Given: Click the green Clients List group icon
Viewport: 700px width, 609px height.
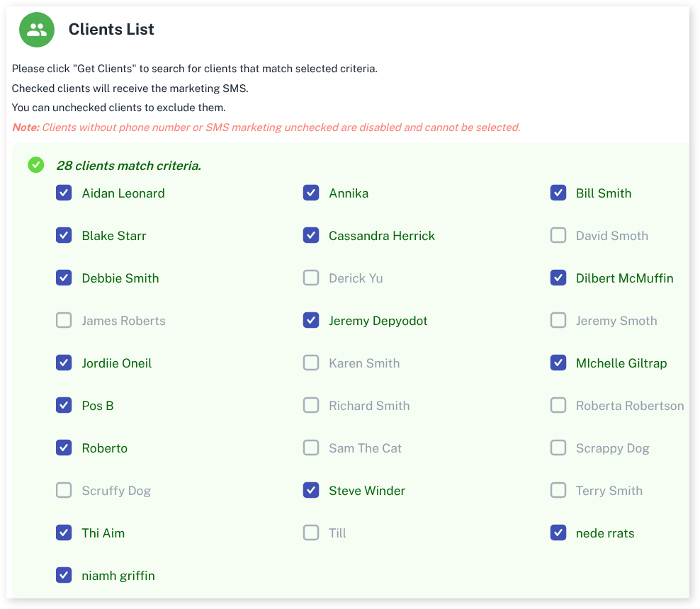Looking at the screenshot, I should point(37,30).
